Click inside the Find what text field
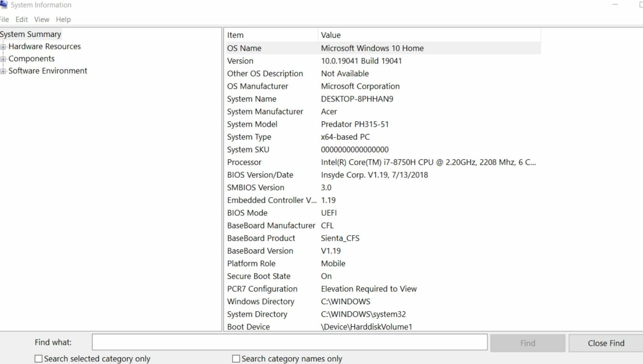This screenshot has width=643, height=364. pyautogui.click(x=289, y=342)
